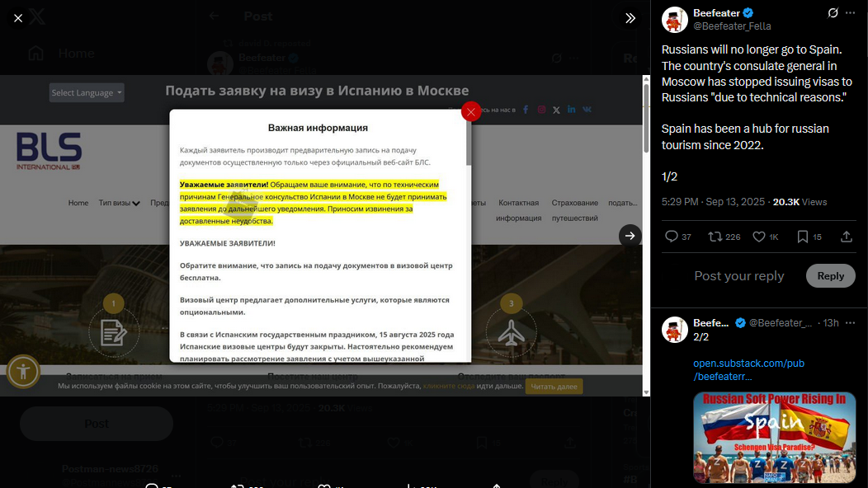Open accessibility widget icon
The image size is (868, 488).
23,371
